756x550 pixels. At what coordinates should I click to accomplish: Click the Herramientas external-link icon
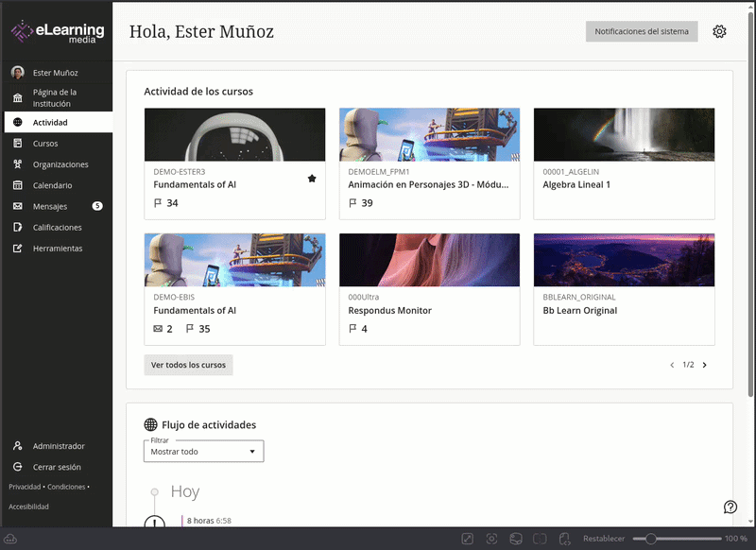[18, 249]
